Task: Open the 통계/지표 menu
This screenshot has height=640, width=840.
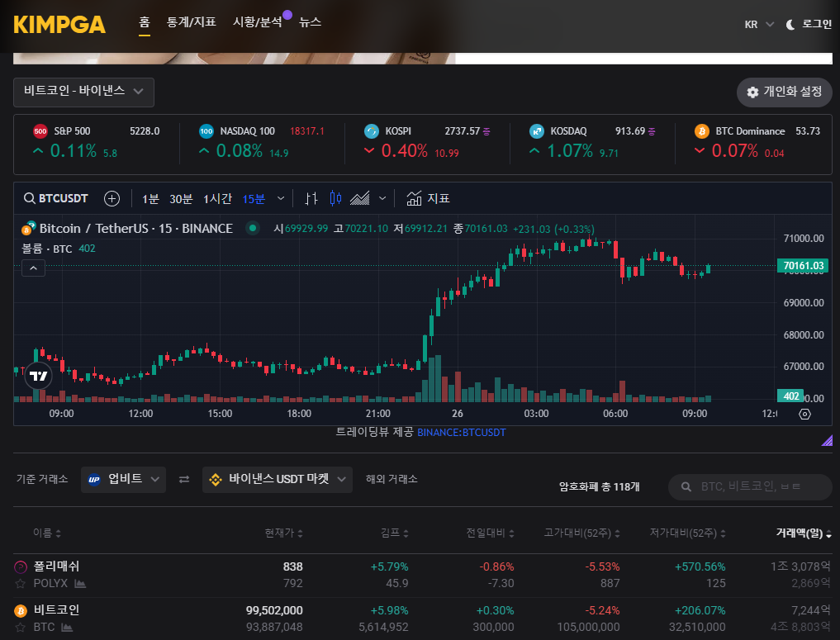Action: click(x=192, y=22)
